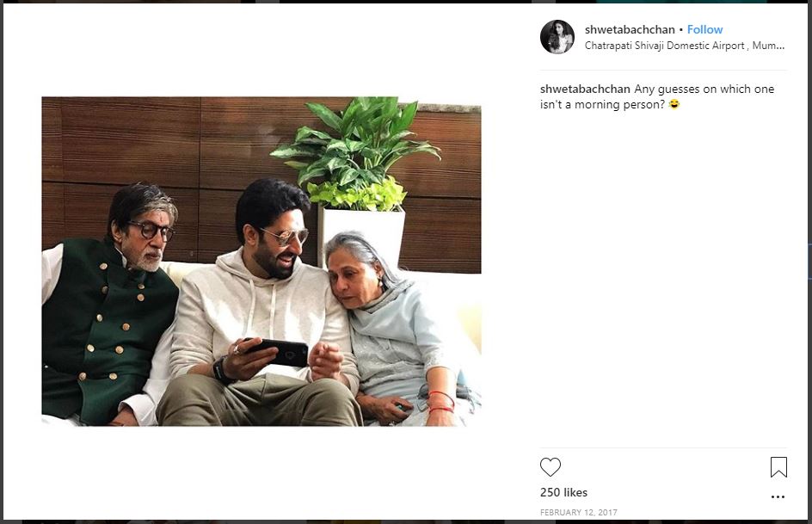The width and height of the screenshot is (812, 524).
Task: Open shwetabachchan's round profile picture
Action: click(557, 37)
